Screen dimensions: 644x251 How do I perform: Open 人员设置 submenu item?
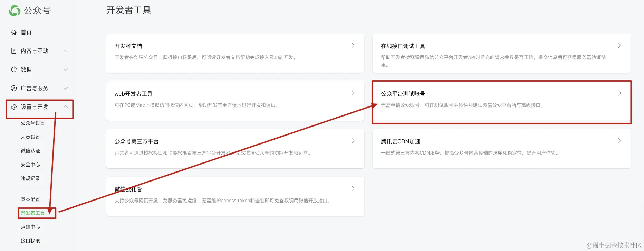point(30,137)
